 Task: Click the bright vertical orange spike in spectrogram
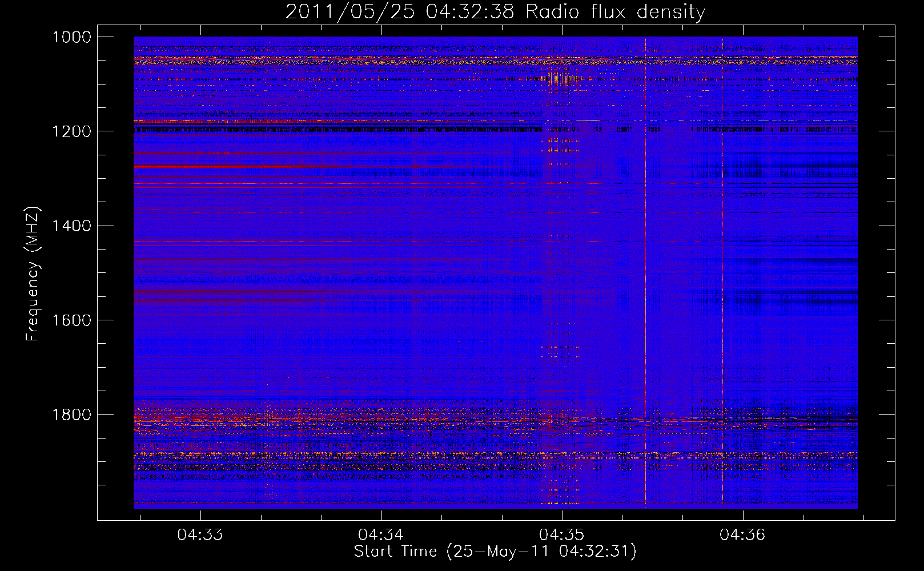click(645, 272)
